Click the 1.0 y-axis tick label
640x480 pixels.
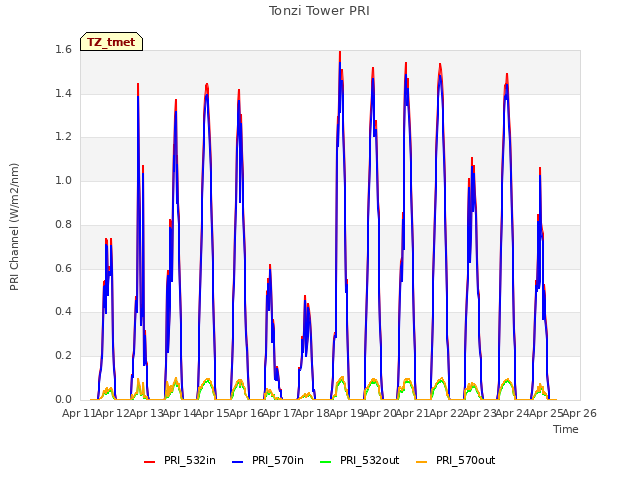[63, 181]
